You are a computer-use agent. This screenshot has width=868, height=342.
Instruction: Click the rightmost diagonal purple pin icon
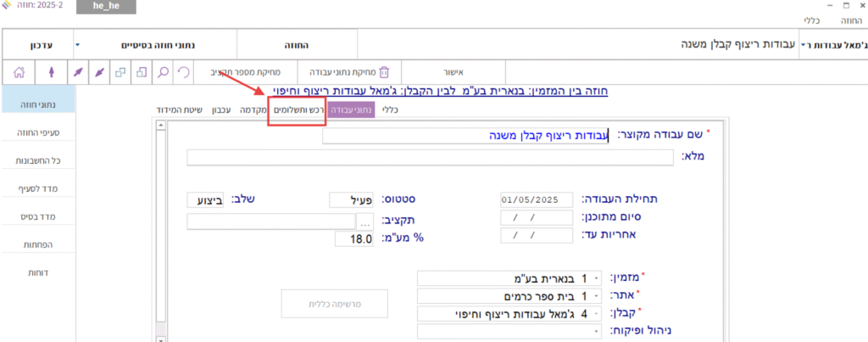tap(99, 73)
